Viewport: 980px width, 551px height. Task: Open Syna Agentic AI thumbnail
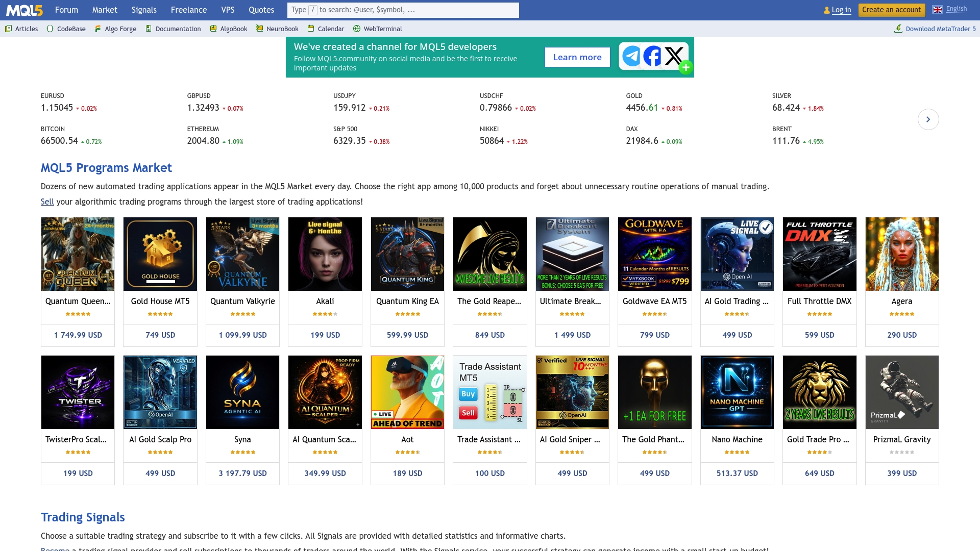click(242, 392)
